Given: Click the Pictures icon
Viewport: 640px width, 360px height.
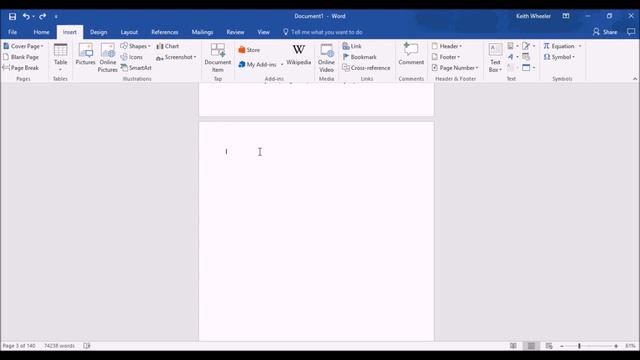Looking at the screenshot, I should pyautogui.click(x=85, y=54).
